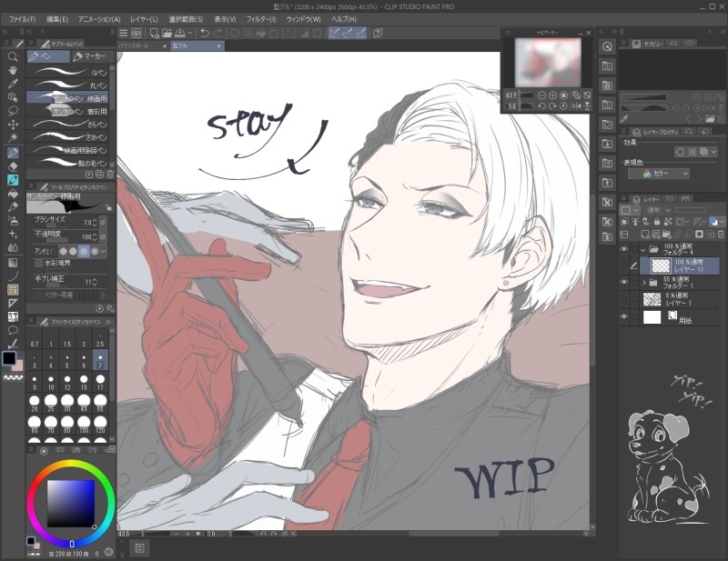The image size is (728, 561).
Task: Delete layer with the trash icon
Action: 721,235
